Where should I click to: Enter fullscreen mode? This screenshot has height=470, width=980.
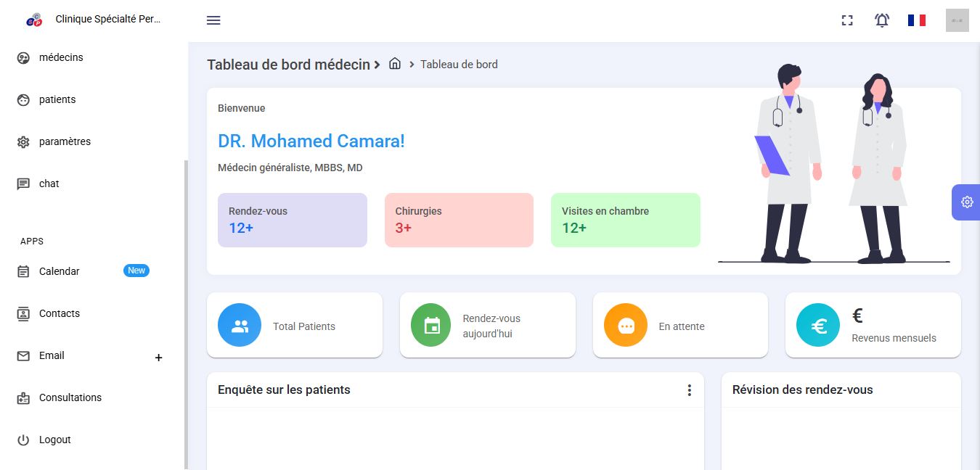coord(847,20)
